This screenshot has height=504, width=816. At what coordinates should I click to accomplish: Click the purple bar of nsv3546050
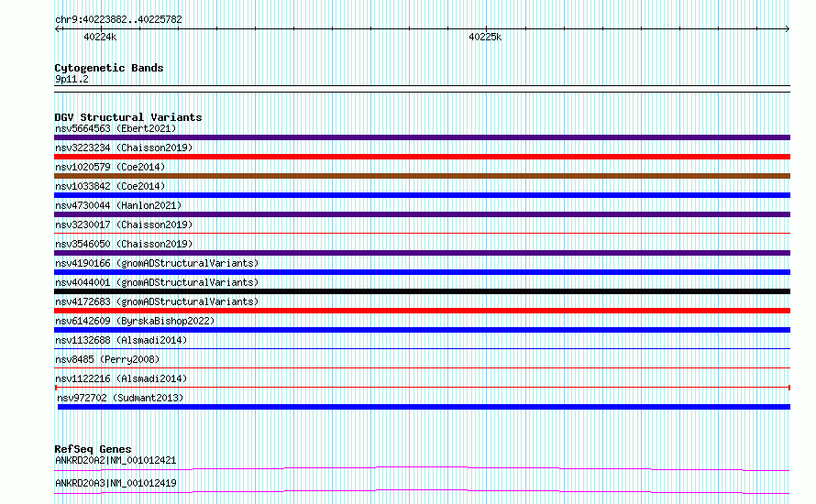422,253
